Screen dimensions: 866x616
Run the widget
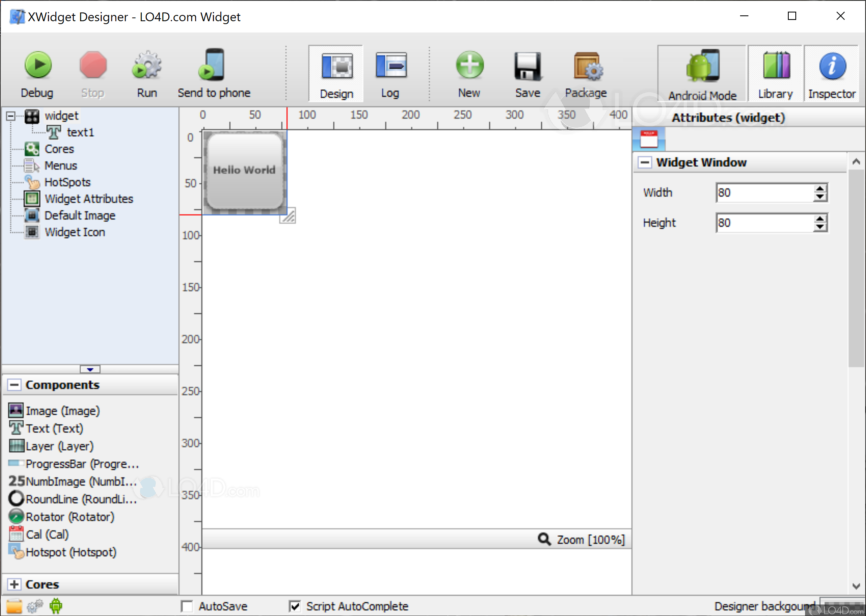click(146, 73)
